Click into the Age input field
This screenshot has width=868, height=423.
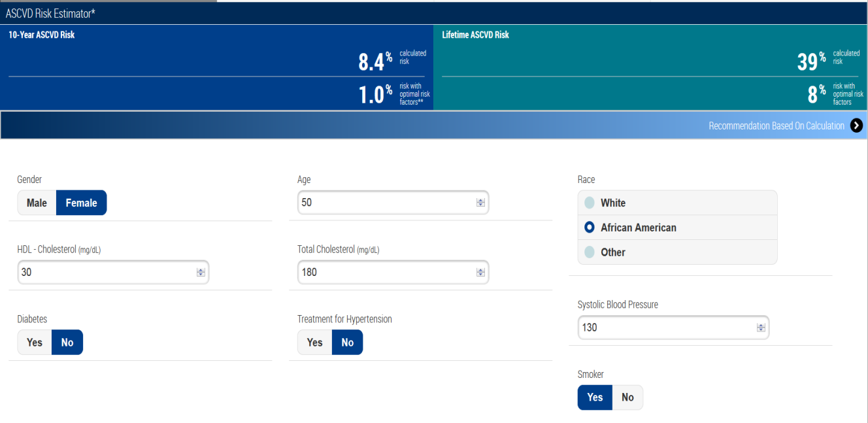pyautogui.click(x=386, y=203)
